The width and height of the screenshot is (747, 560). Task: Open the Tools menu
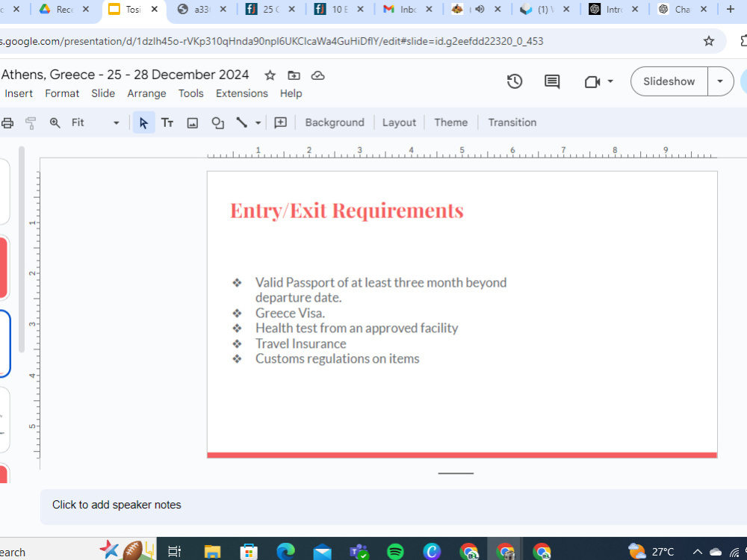tap(190, 93)
